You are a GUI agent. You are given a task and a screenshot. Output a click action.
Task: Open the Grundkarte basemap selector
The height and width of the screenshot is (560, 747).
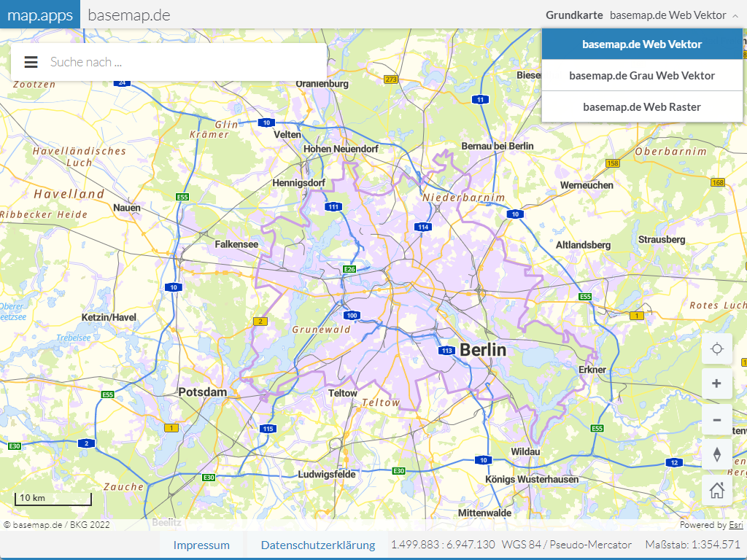pyautogui.click(x=642, y=15)
